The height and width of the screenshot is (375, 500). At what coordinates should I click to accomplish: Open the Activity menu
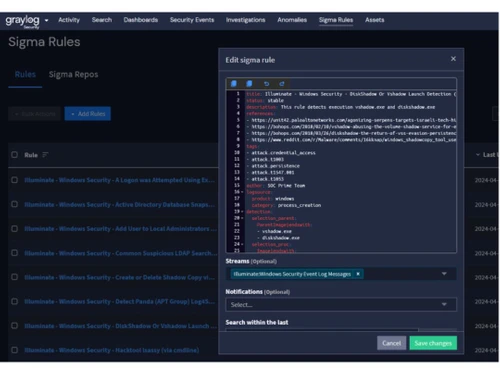69,20
